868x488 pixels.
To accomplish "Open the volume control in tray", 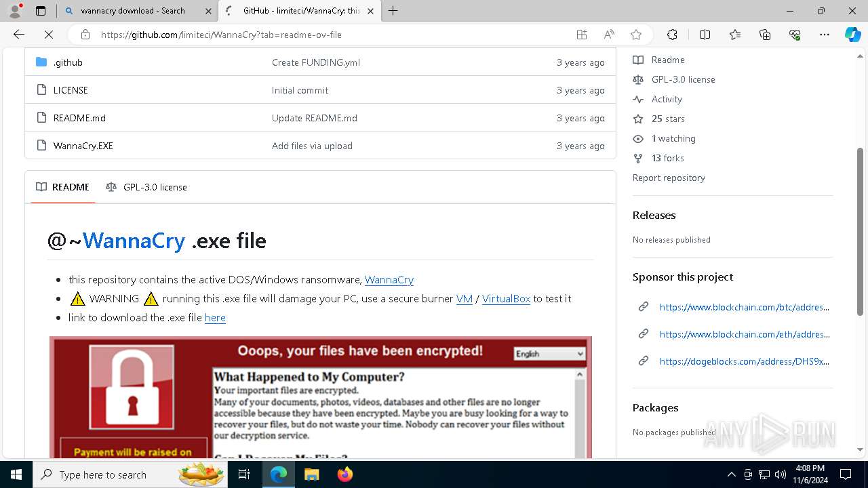I will point(781,474).
